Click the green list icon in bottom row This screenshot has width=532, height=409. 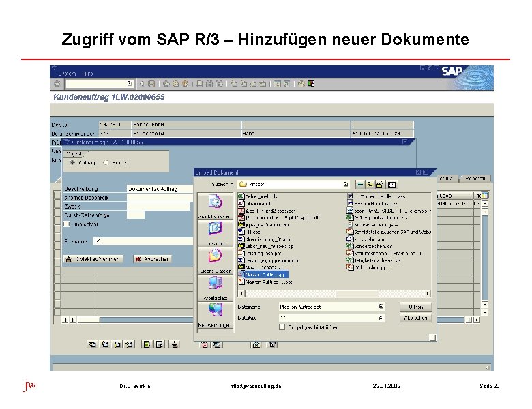[x=147, y=344]
